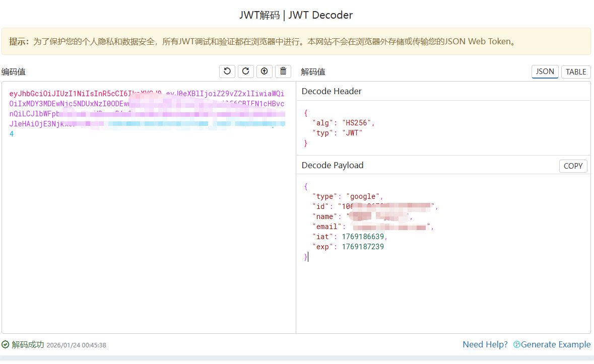Click the undo counter-clockwise arrow icon
The image size is (594, 364).
227,71
